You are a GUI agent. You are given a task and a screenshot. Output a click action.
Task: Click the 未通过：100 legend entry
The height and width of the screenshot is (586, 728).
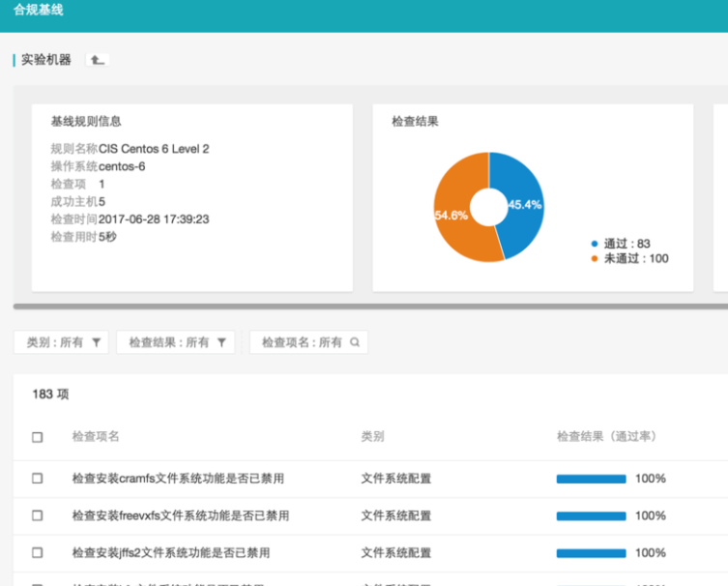(630, 258)
